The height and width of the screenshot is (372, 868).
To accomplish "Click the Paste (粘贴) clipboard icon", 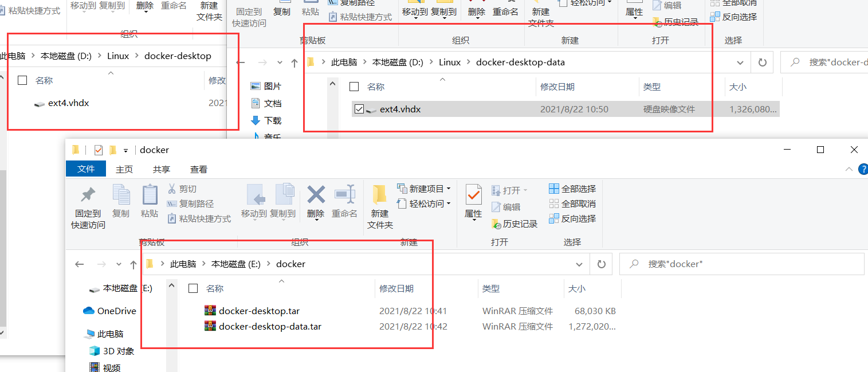I will coord(150,195).
